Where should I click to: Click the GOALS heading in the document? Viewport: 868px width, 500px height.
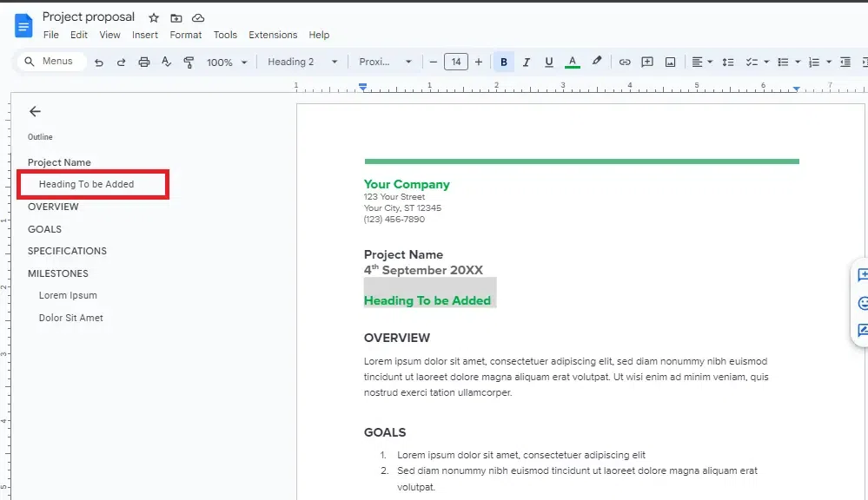(385, 432)
